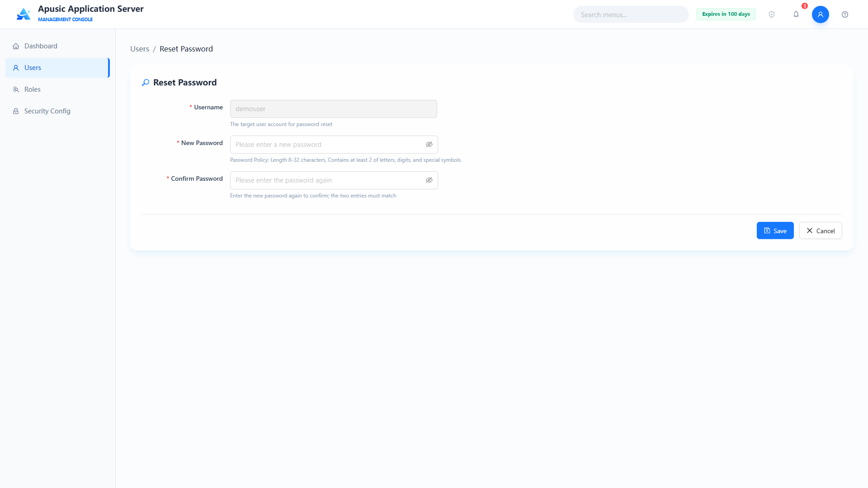
Task: Focus the Confirm Password input
Action: (x=334, y=180)
